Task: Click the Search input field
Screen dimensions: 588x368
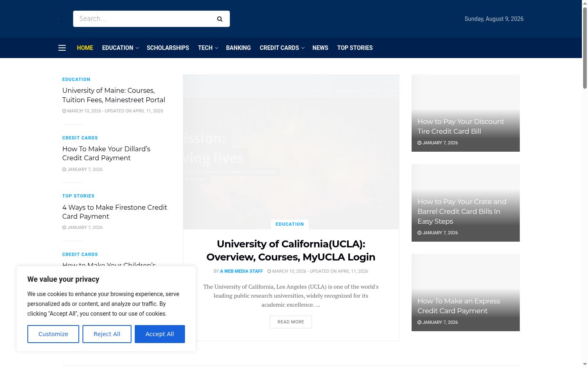Action: point(143,19)
